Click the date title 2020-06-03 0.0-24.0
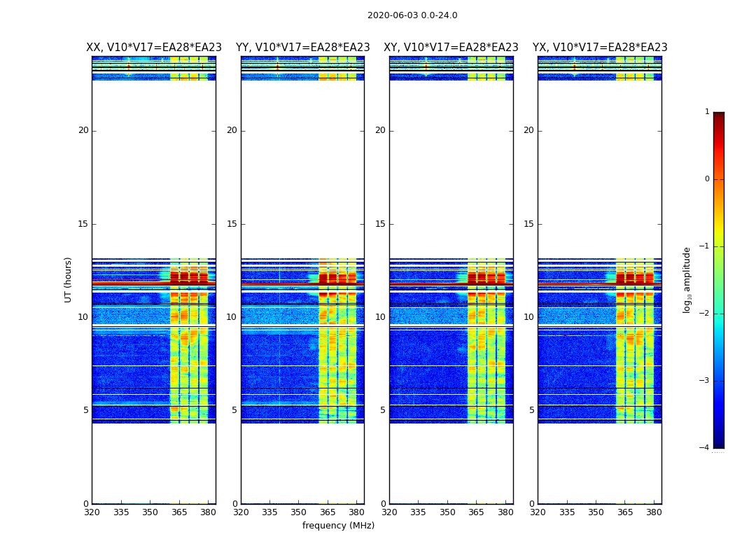 pos(412,15)
